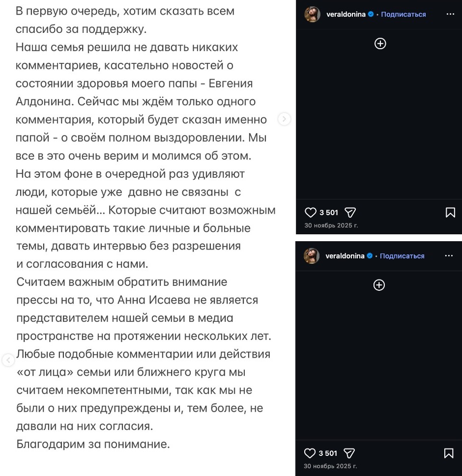Click the plus circle icon in the upper post
This screenshot has height=476, width=462.
tap(380, 44)
